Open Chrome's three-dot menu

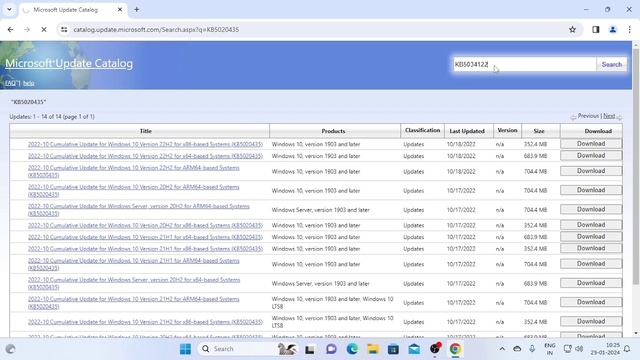(629, 29)
